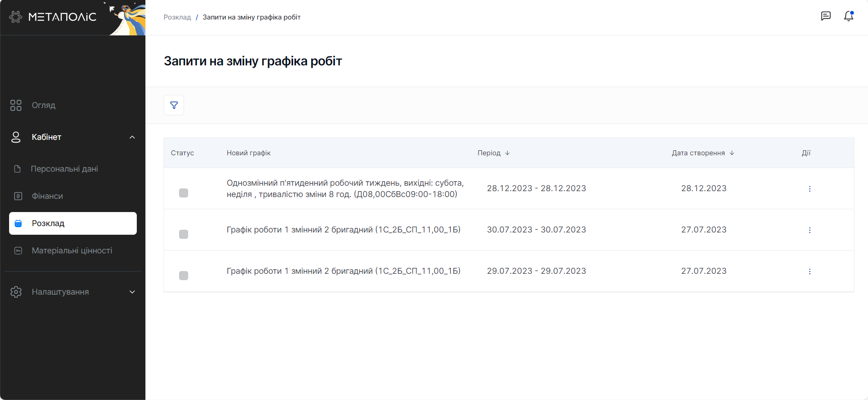This screenshot has width=868, height=400.
Task: Click the Налаштування gear icon
Action: (x=16, y=292)
